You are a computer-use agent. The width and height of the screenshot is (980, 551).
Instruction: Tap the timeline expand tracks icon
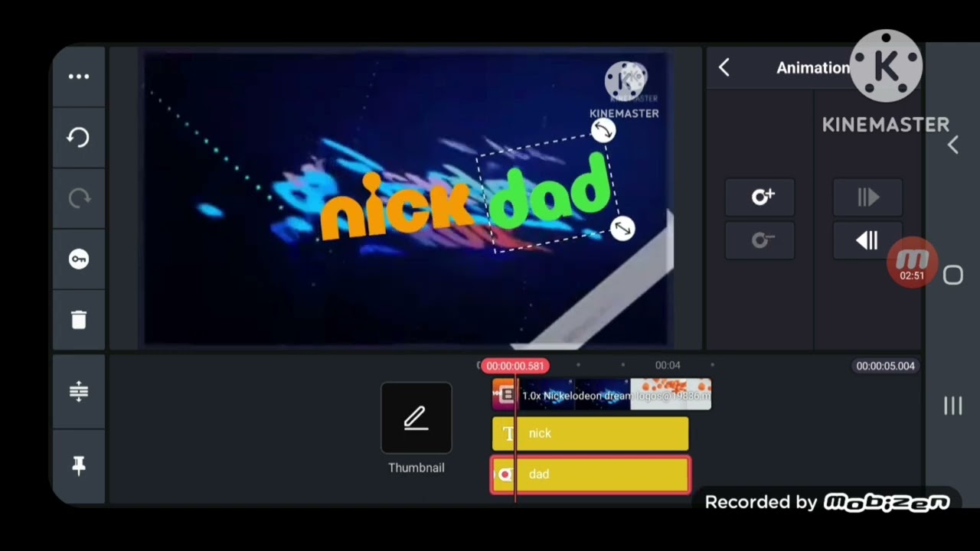tap(79, 392)
